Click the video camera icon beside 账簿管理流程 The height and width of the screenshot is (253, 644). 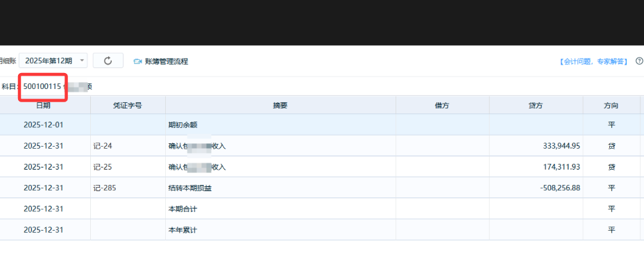[137, 61]
